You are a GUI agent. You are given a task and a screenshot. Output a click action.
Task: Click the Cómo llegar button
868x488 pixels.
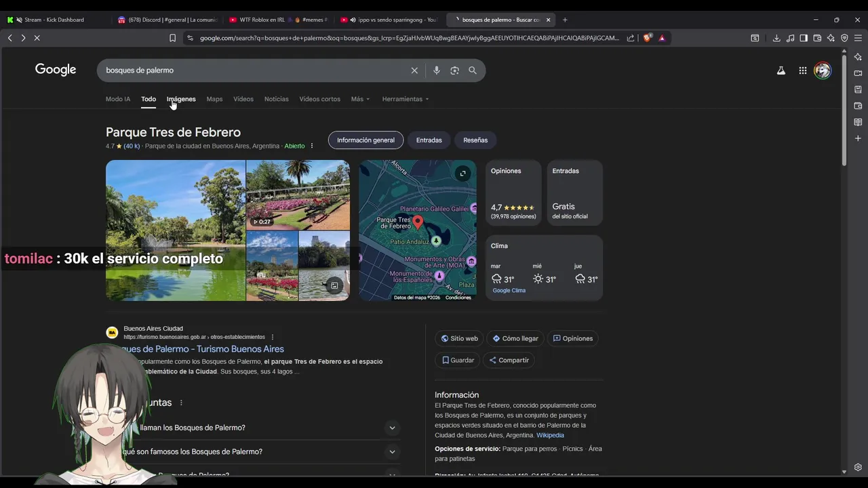tap(515, 338)
